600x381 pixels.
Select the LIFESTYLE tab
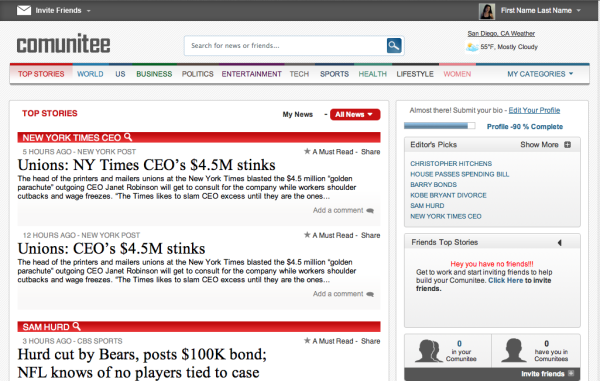pos(415,74)
